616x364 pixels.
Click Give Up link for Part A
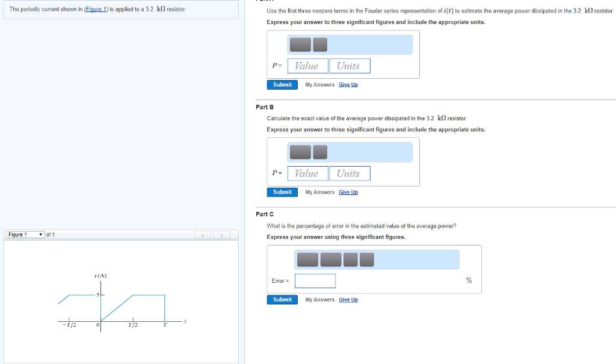pos(348,85)
